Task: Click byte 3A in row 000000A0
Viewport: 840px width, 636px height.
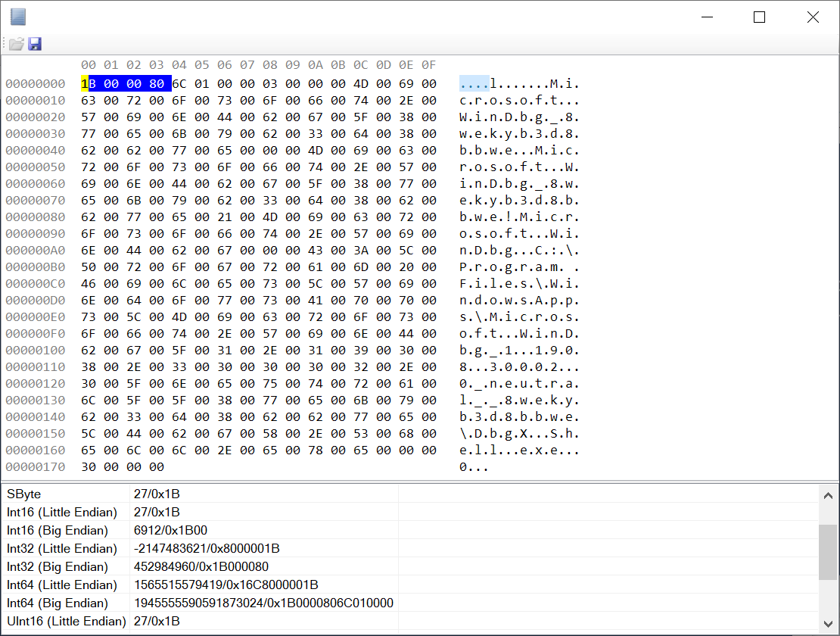Action: click(x=360, y=250)
